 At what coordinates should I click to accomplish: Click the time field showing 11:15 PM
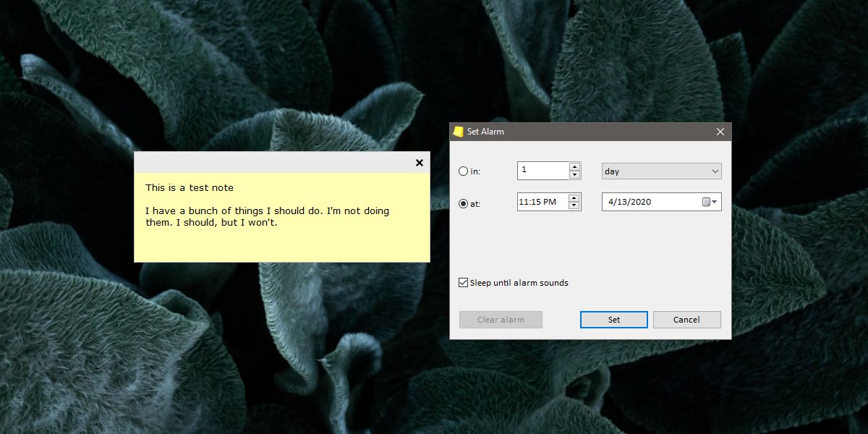(x=543, y=202)
